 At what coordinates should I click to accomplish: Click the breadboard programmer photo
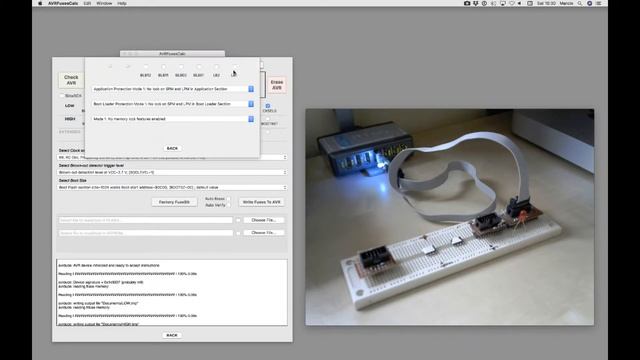point(450,217)
